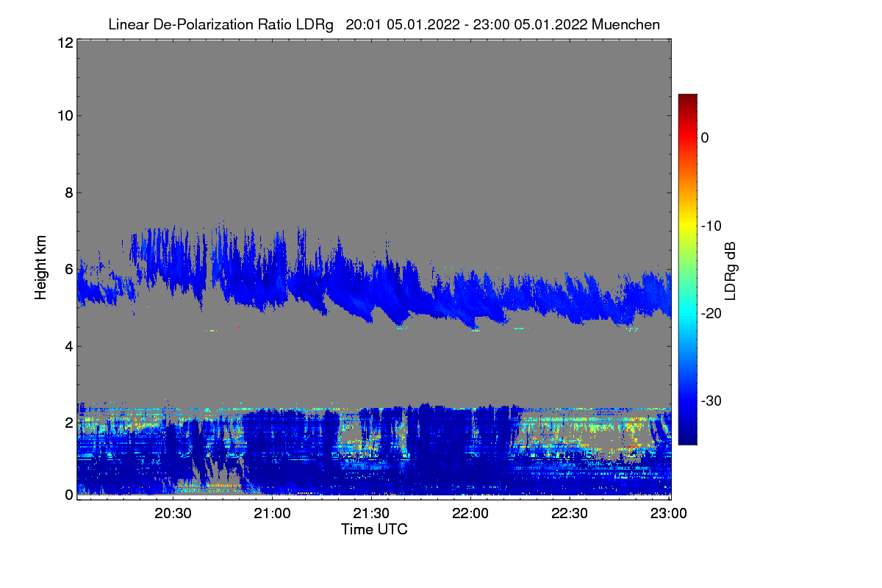This screenshot has height=588, width=882.
Task: Click the colorbar value '-10'
Action: (x=711, y=226)
